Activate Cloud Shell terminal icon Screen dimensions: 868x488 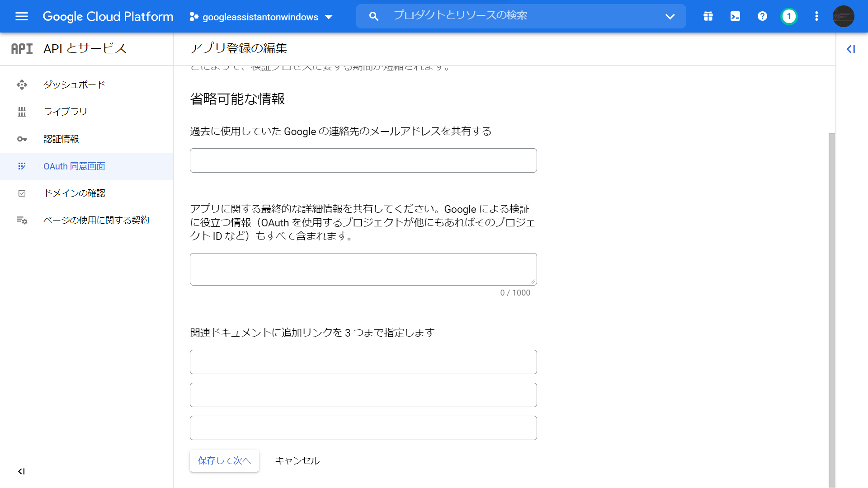(735, 17)
